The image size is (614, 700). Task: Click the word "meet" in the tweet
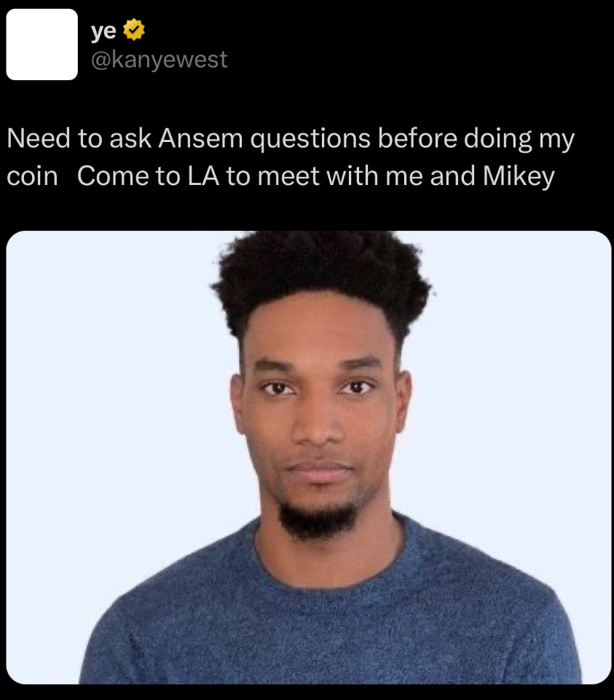[x=288, y=176]
